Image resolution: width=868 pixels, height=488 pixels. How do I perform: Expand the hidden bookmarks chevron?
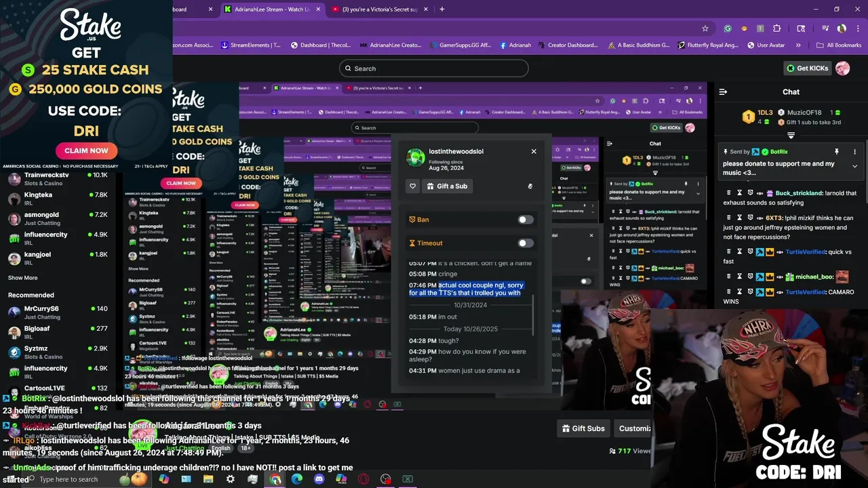(x=798, y=45)
